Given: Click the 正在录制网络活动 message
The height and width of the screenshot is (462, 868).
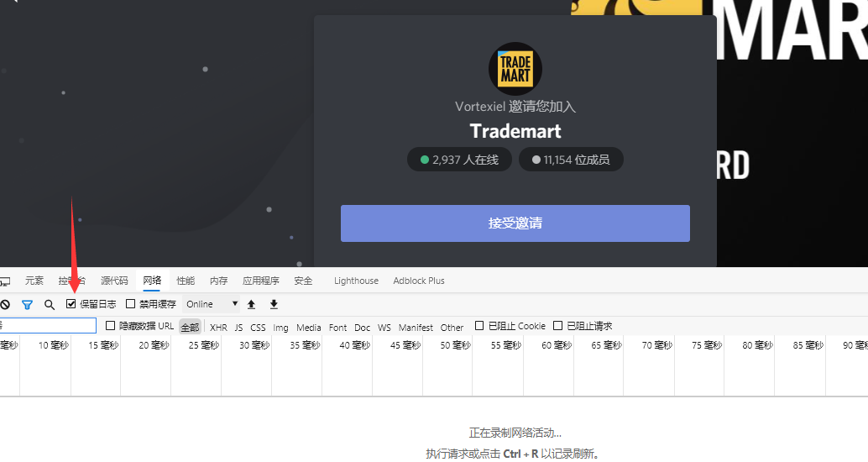Looking at the screenshot, I should pyautogui.click(x=515, y=433).
